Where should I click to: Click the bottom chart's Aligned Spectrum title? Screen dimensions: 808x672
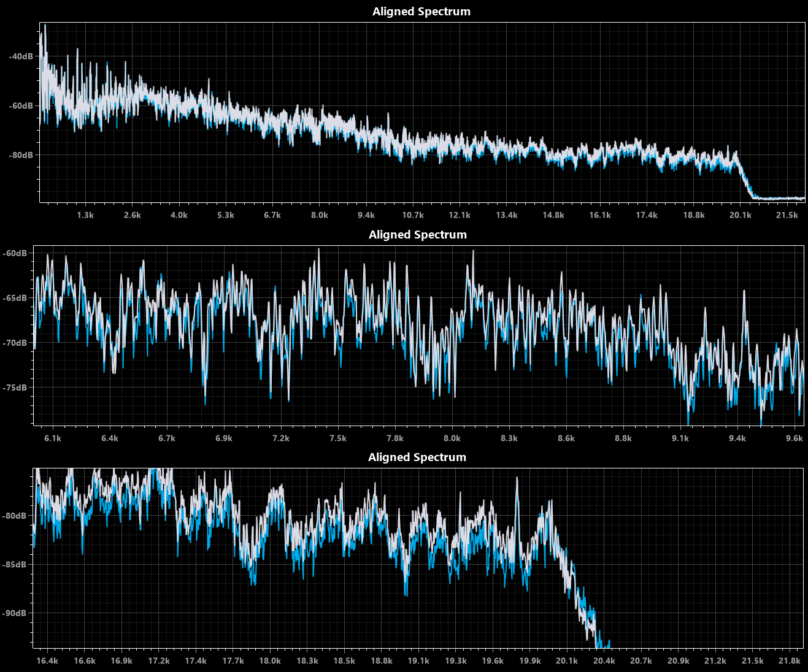click(x=417, y=457)
